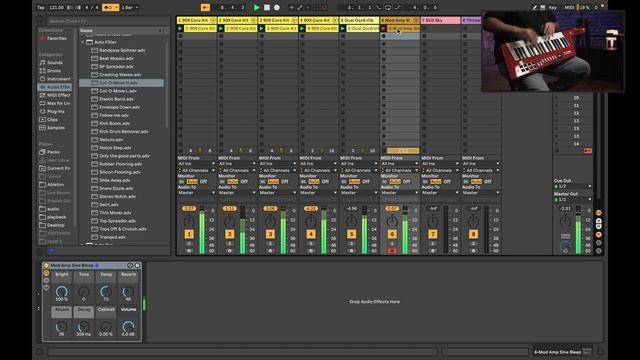
Task: Click the Attack macro knob
Action: tap(62, 326)
